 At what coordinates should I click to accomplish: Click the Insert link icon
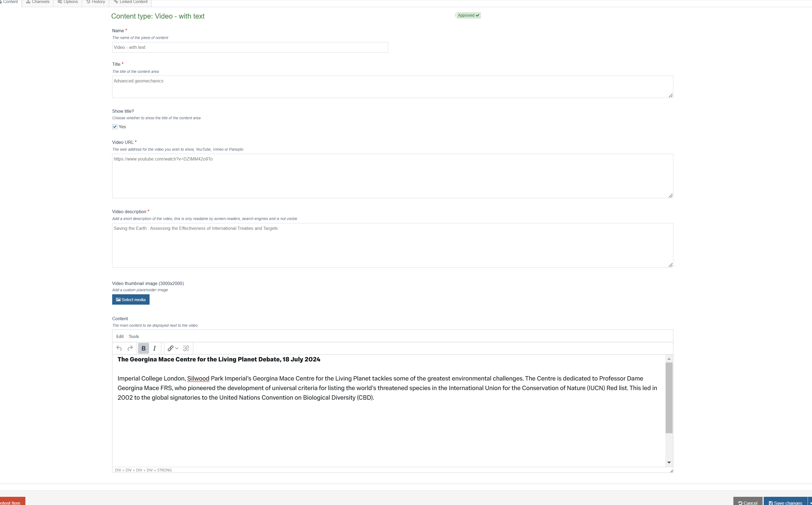click(170, 348)
